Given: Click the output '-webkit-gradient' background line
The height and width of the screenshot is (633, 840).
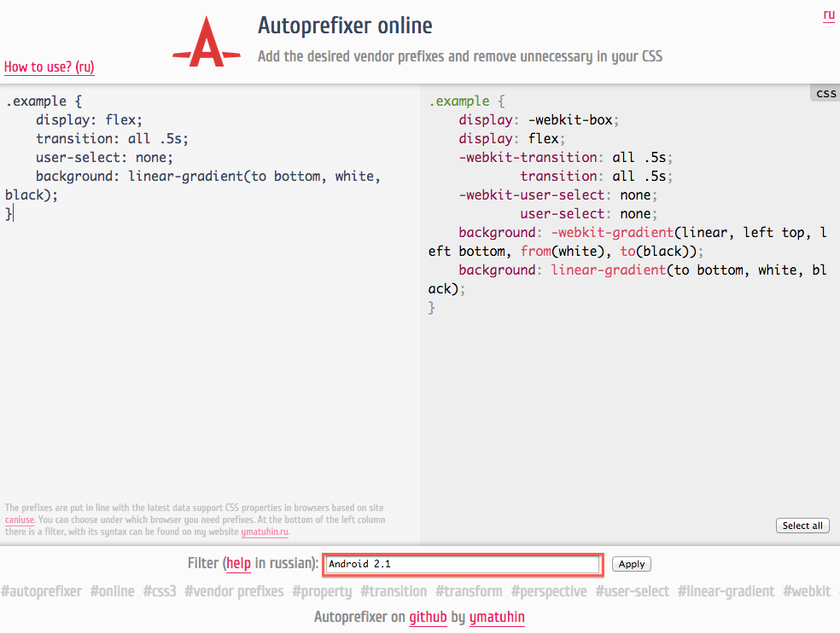Looking at the screenshot, I should [627, 241].
